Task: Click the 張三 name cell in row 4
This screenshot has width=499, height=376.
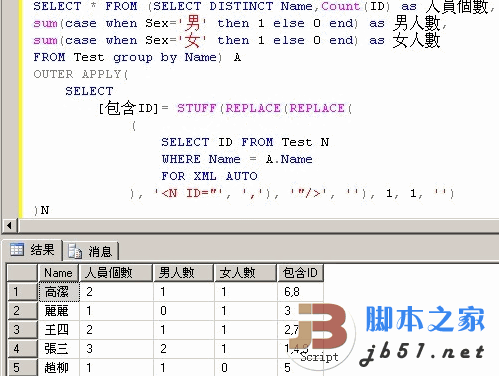Action: tap(59, 349)
